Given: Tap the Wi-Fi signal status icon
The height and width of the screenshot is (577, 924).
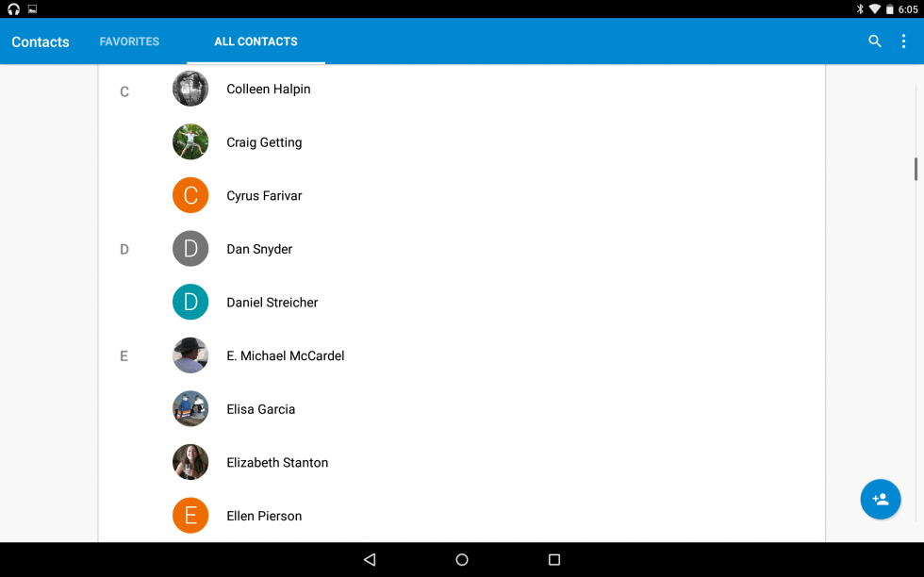Looking at the screenshot, I should [875, 8].
